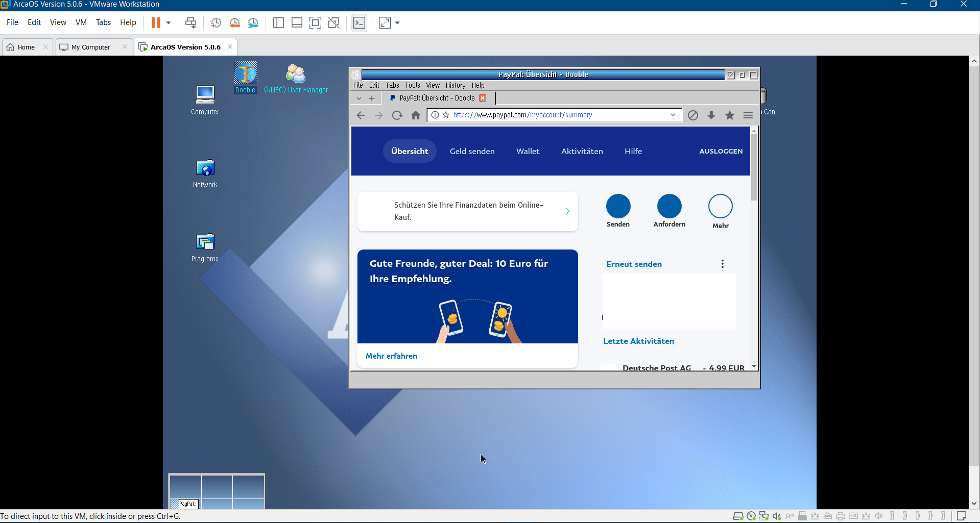The image size is (980, 523).
Task: Open PayPal Geld senden page
Action: (x=472, y=151)
